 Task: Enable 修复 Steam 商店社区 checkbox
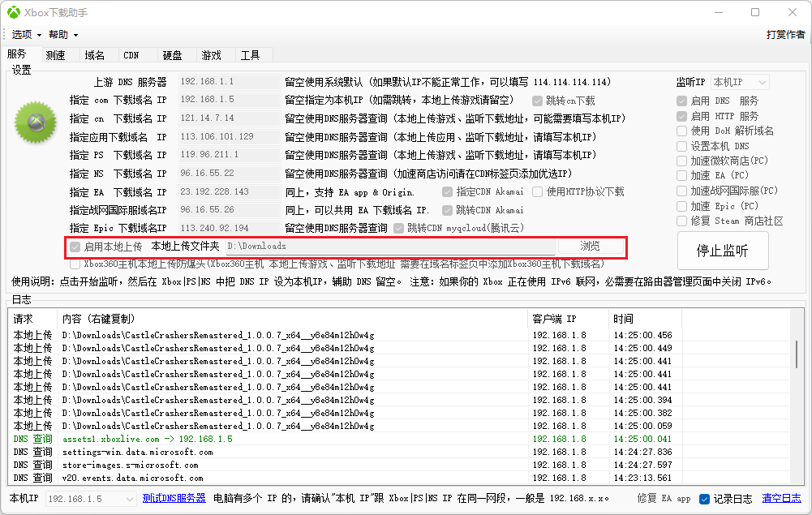(730, 221)
